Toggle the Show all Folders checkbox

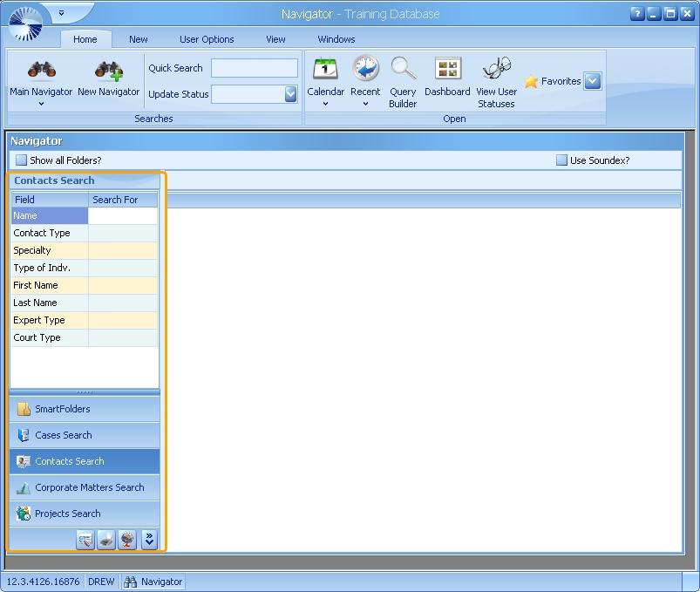coord(21,160)
